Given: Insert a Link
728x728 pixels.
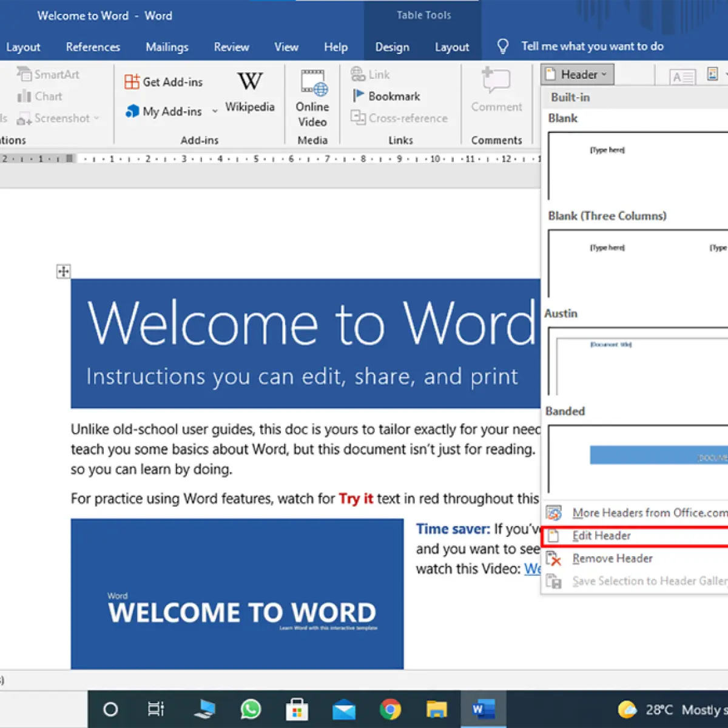Looking at the screenshot, I should tap(371, 75).
